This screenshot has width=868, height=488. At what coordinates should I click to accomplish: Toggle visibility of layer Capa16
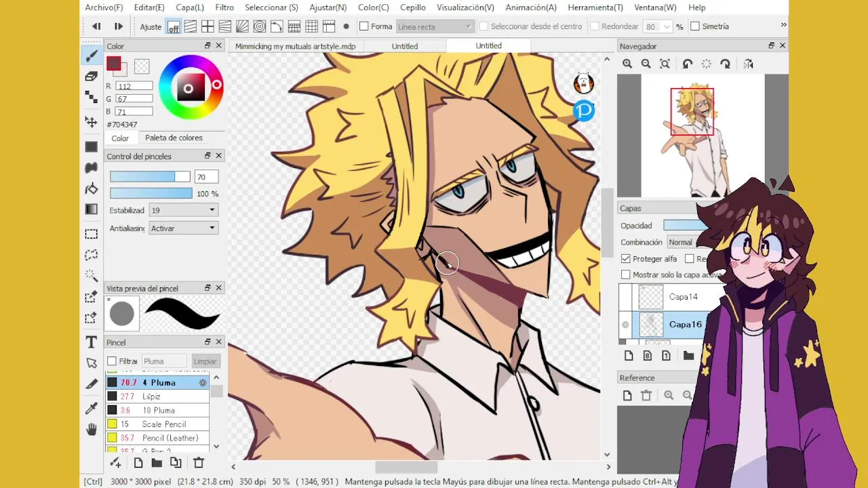[625, 325]
